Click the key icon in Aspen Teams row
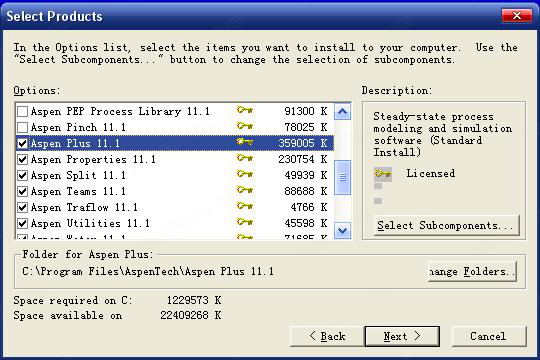The width and height of the screenshot is (540, 360). tap(245, 190)
